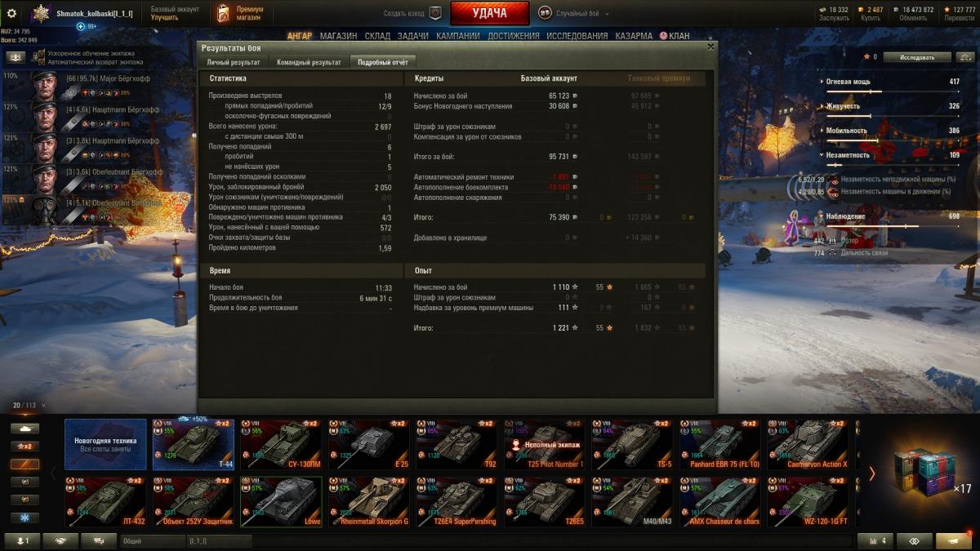Open the КАЗАРМА menu
The image size is (980, 551).
(634, 36)
